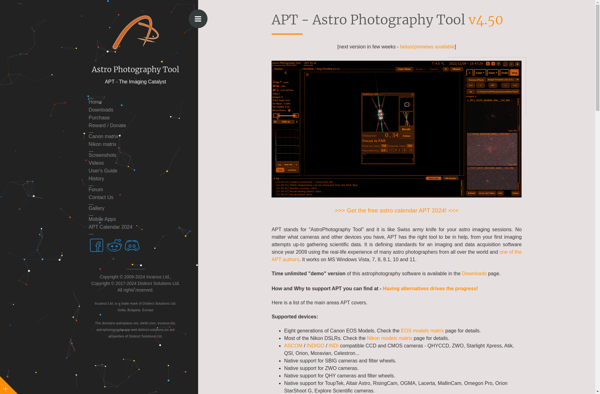Viewport: 600px width, 394px height.
Task: Follow the Downloads link in demo paragraph
Action: coord(474,274)
